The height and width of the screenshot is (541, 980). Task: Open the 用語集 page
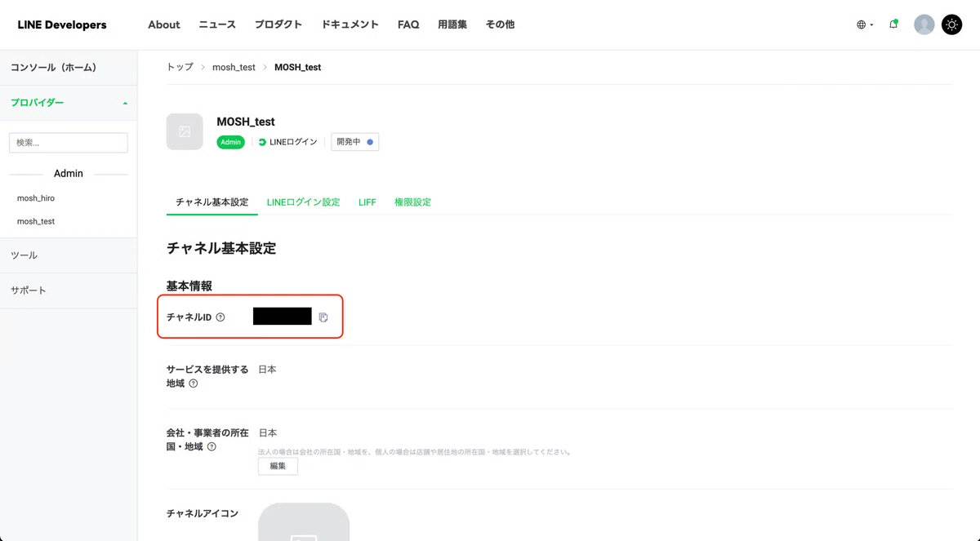pos(452,24)
